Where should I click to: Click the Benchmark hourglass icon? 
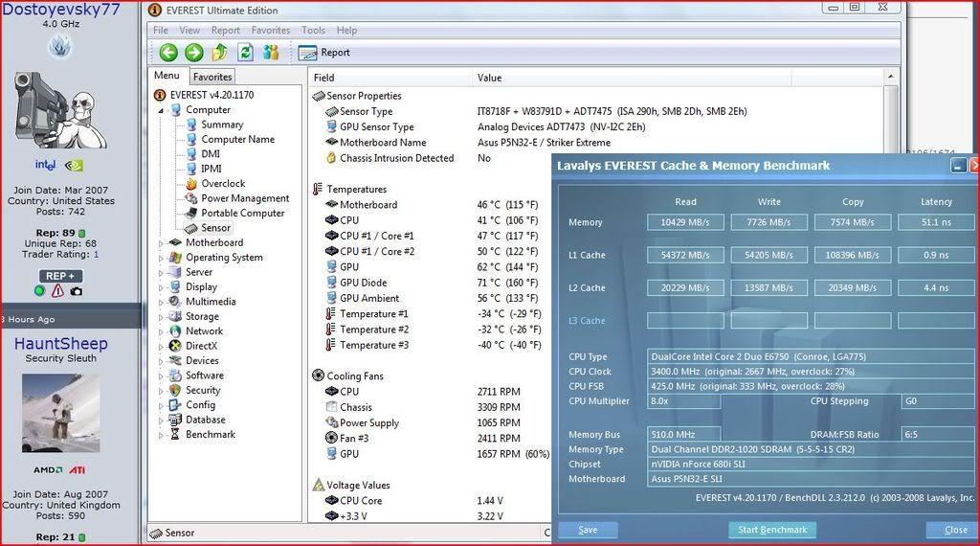[176, 435]
